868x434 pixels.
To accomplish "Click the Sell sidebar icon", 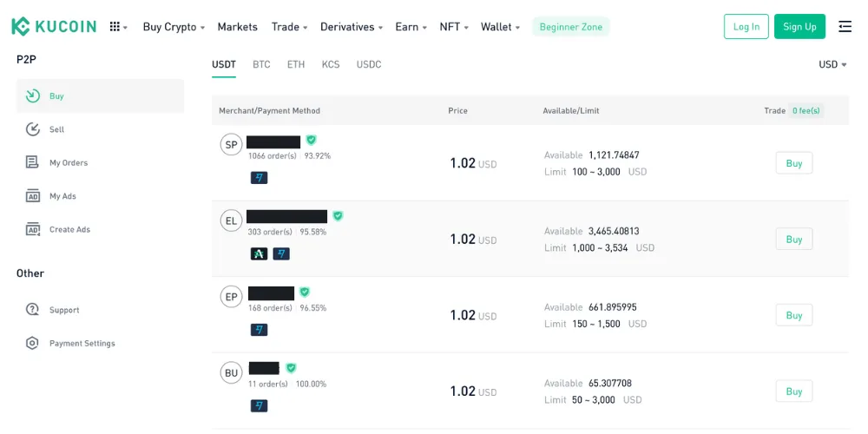I will pos(33,129).
